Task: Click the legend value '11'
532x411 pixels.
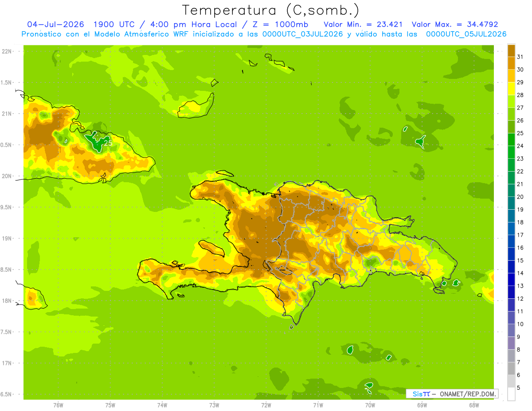Action: tap(520, 311)
